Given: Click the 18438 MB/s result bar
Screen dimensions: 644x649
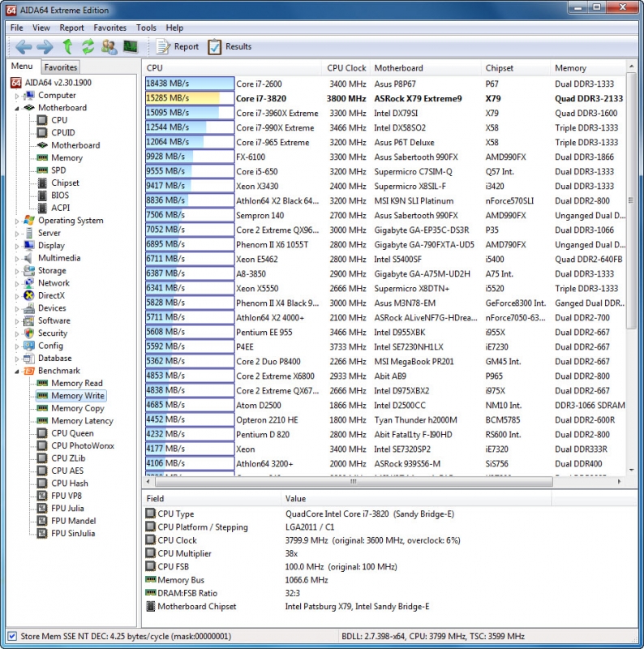Looking at the screenshot, I should coord(190,84).
